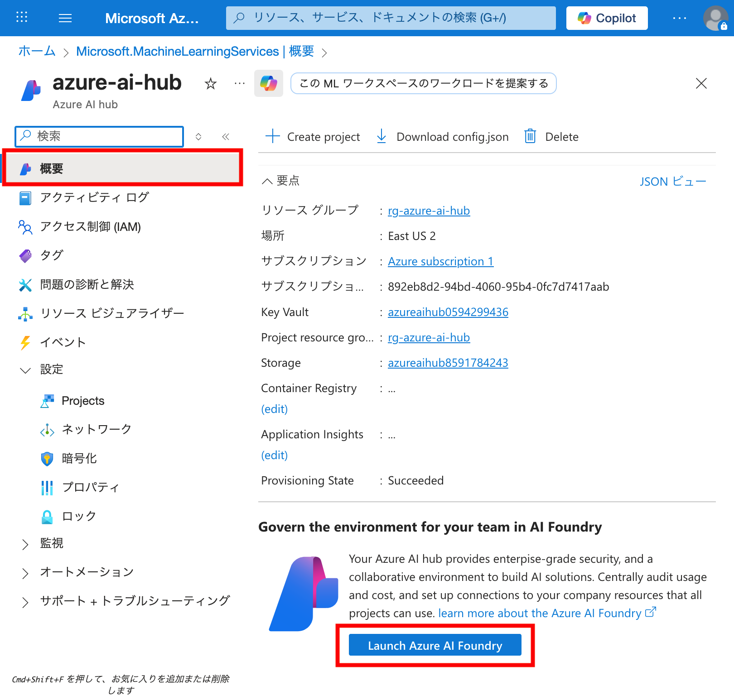Close the azure-ai-hub blade
This screenshot has height=700, width=734.
tap(701, 83)
